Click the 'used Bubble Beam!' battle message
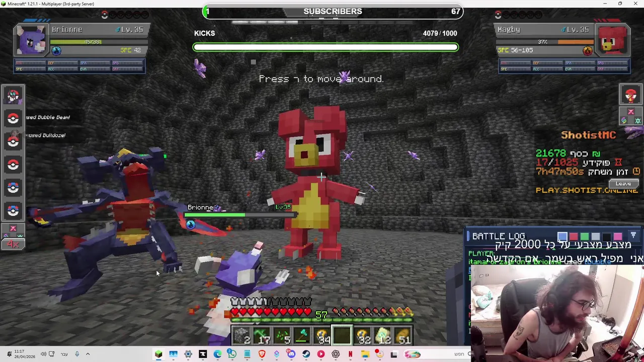This screenshot has height=362, width=644. pyautogui.click(x=48, y=117)
